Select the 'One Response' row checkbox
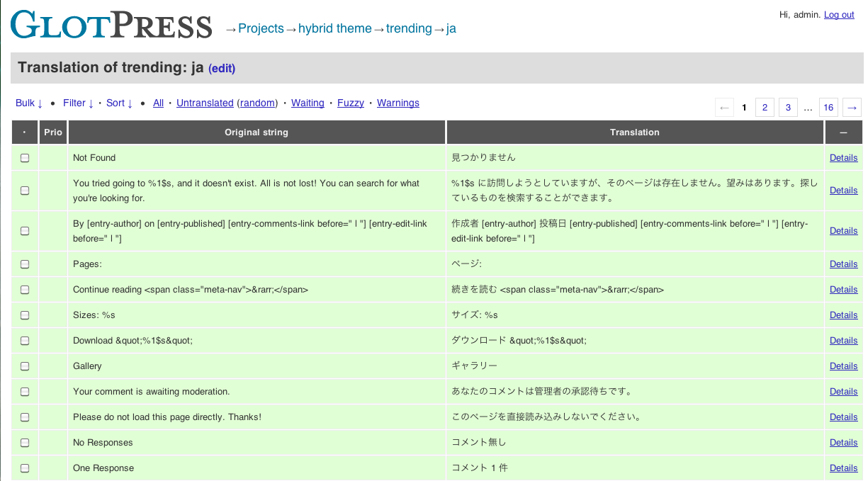 coord(25,468)
